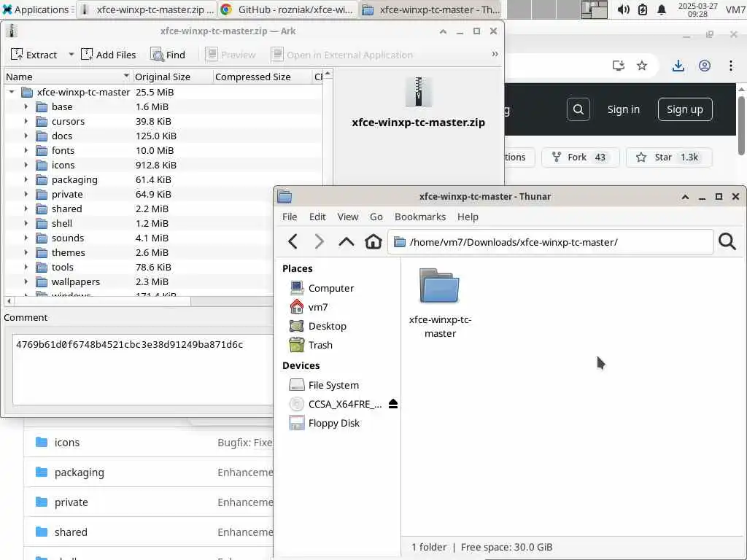This screenshot has width=747, height=560.
Task: Expand the cursors folder in Ark
Action: [x=26, y=122]
